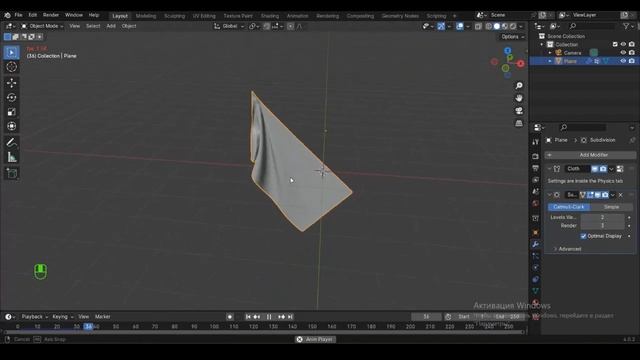Expand the Advanced section

(567, 249)
